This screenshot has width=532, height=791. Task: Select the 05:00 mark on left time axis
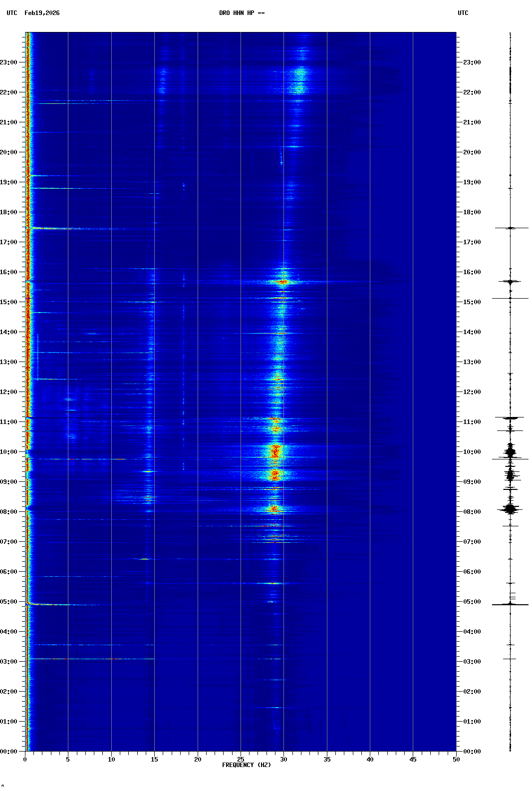click(x=9, y=602)
